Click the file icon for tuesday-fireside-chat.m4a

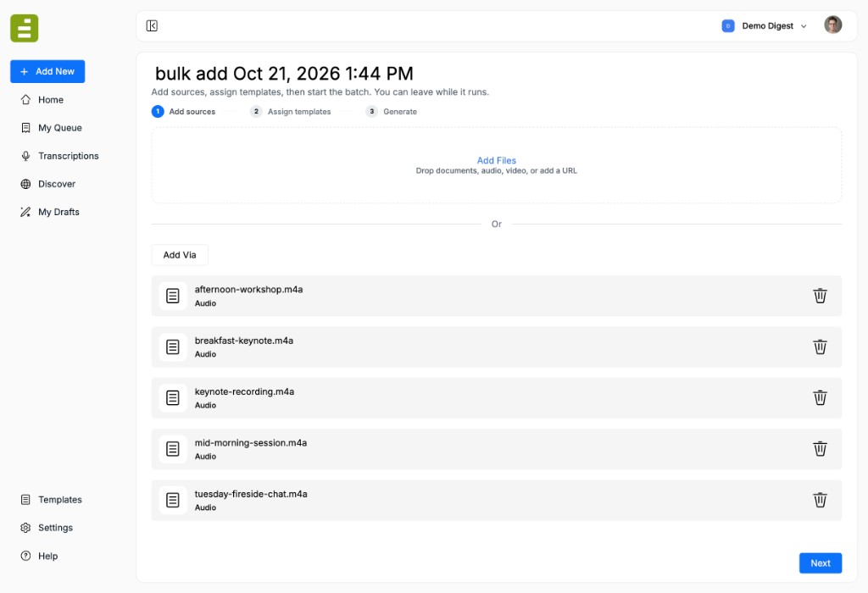click(x=173, y=500)
